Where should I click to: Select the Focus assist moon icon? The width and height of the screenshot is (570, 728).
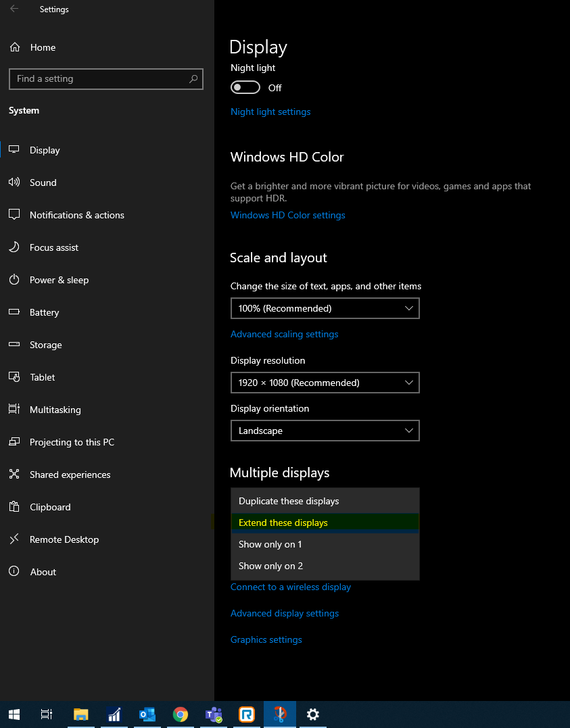click(x=14, y=247)
